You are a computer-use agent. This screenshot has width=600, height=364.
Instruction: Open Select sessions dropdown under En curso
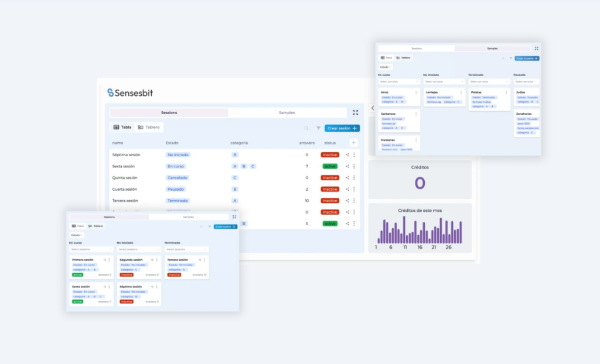tap(91, 249)
